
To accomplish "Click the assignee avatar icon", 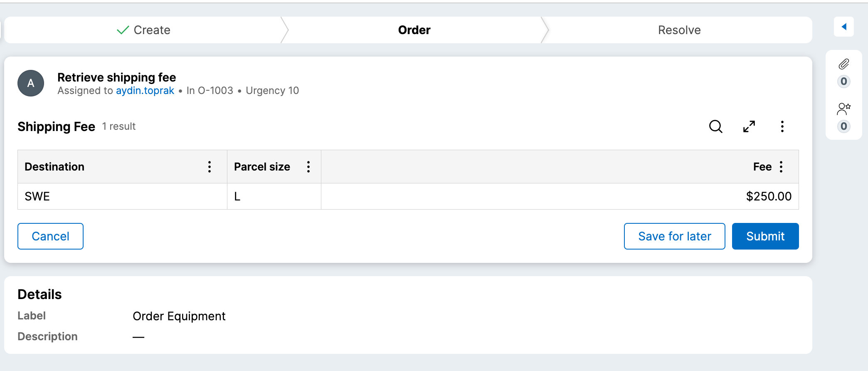I will (x=31, y=83).
